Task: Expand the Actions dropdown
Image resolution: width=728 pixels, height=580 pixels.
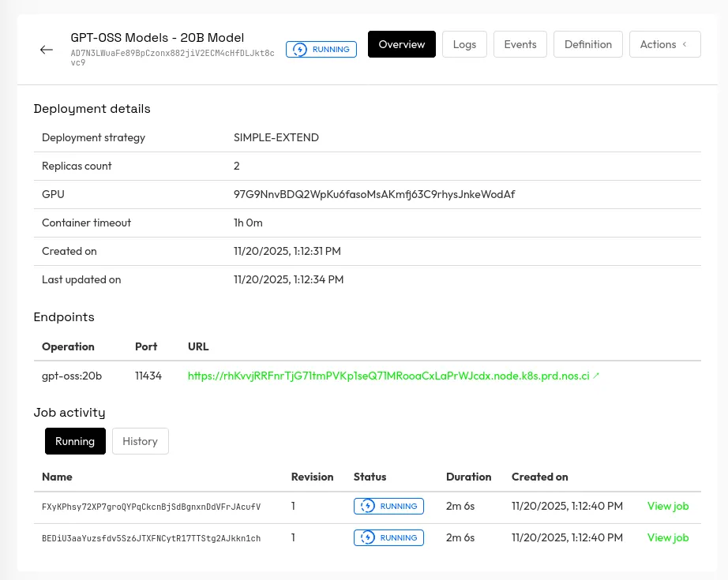Action: pyautogui.click(x=665, y=44)
